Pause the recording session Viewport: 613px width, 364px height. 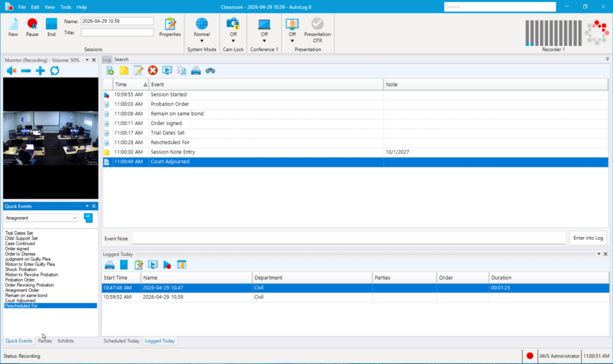[32, 28]
